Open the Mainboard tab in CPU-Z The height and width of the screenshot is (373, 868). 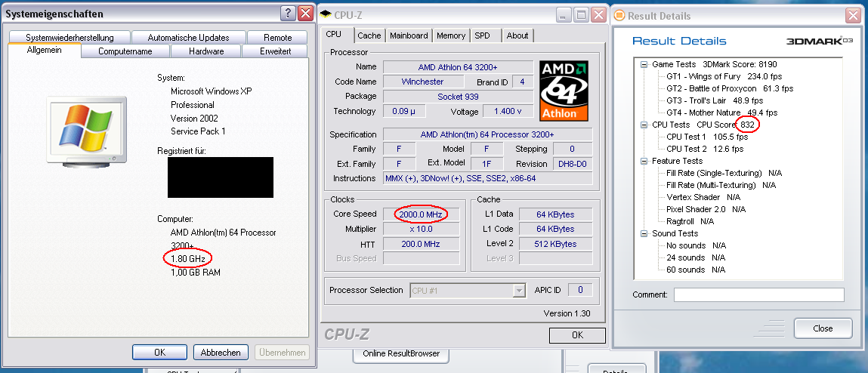409,35
